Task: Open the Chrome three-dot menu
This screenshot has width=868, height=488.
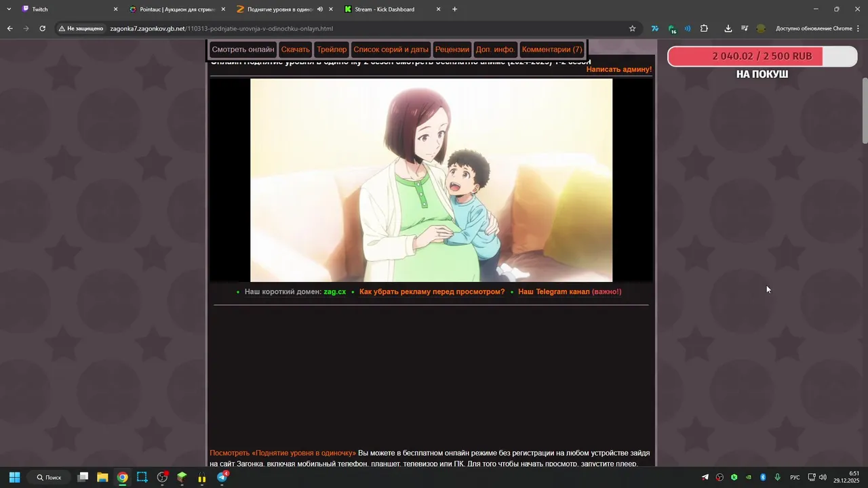Action: point(859,28)
